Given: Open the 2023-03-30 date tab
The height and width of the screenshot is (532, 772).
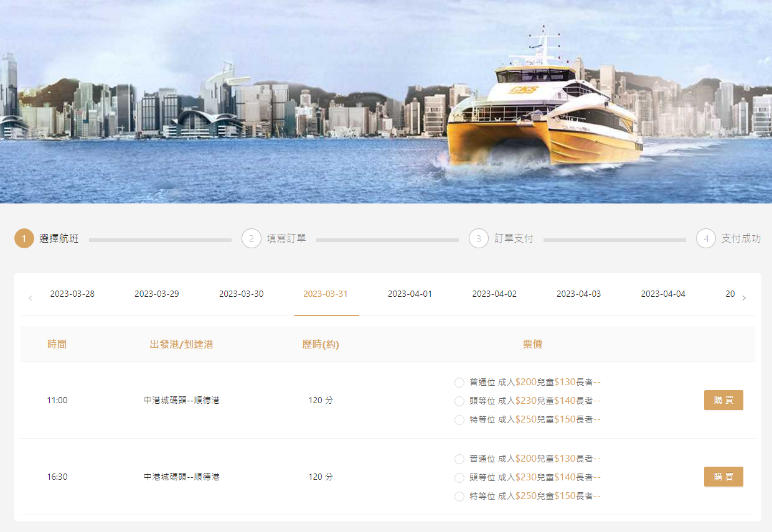Looking at the screenshot, I should [x=241, y=294].
